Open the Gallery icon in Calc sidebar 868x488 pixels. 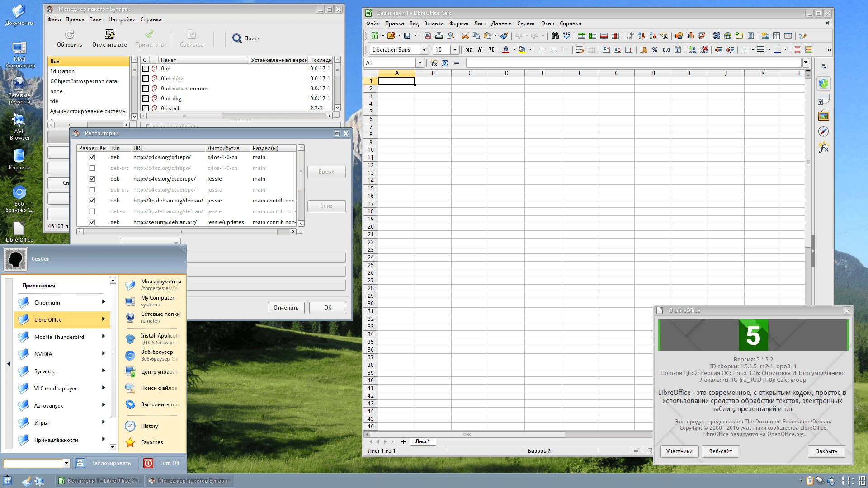tap(823, 116)
